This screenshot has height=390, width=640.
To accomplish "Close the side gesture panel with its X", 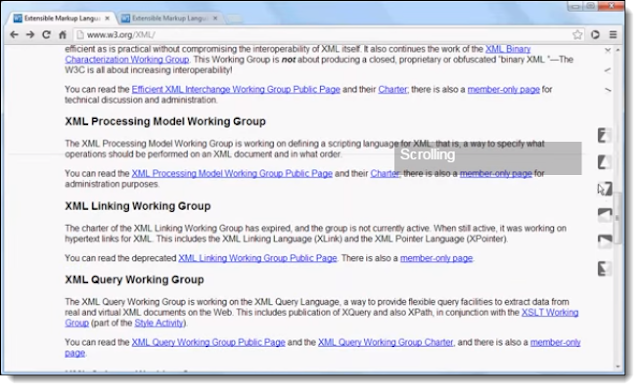I will (x=608, y=50).
